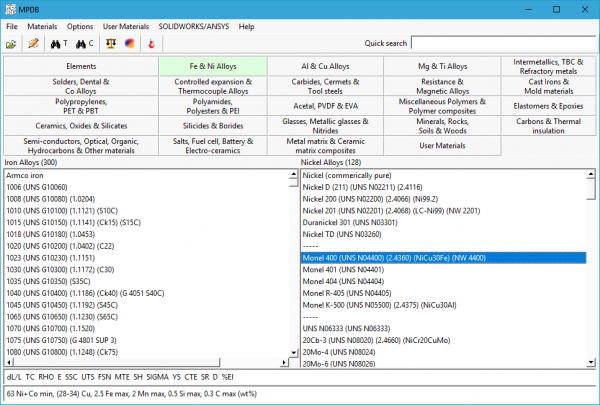Open the Options menu
The height and width of the screenshot is (405, 600).
[80, 26]
